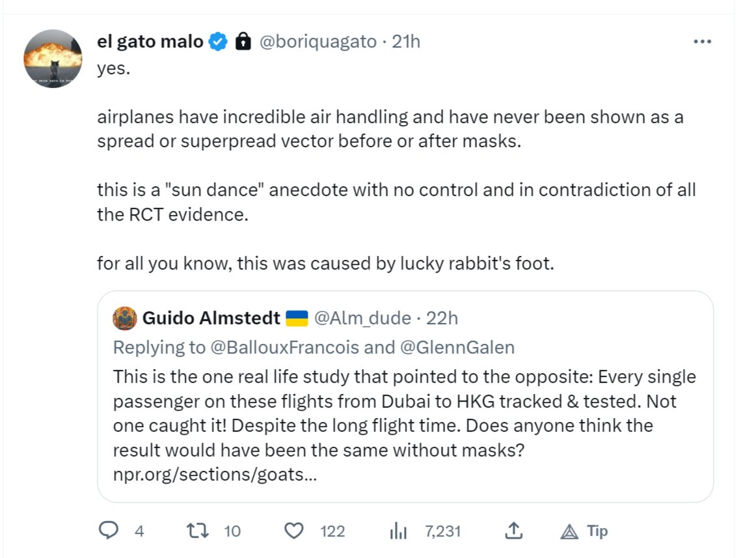Image resolution: width=756 pixels, height=558 pixels.
Task: Click the Tip triangle icon
Action: 570,531
